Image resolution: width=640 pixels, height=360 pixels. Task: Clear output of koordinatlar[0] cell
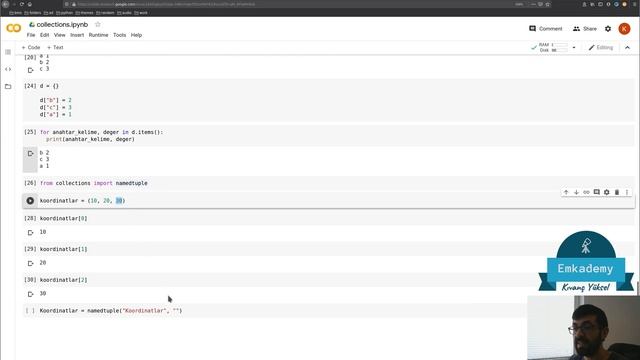[30, 233]
